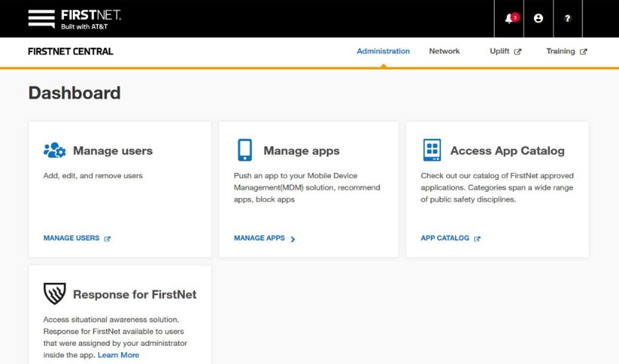The image size is (619, 364).
Task: Click the FirstNet Built with AT&T logo
Action: [x=74, y=19]
